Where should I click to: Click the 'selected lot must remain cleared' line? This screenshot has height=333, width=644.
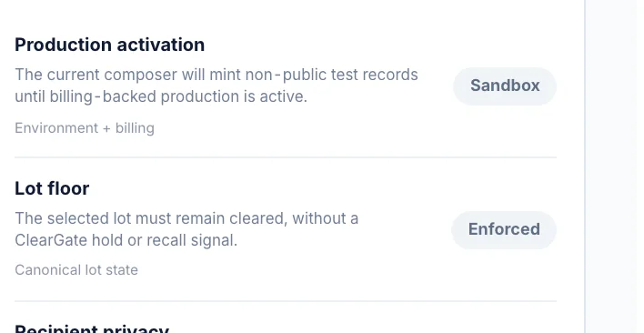click(186, 218)
